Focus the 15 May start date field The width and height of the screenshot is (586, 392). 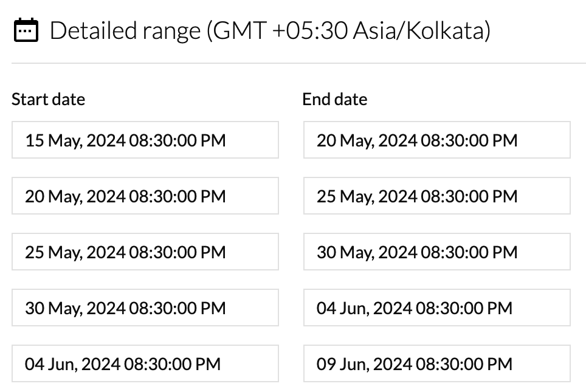[145, 140]
